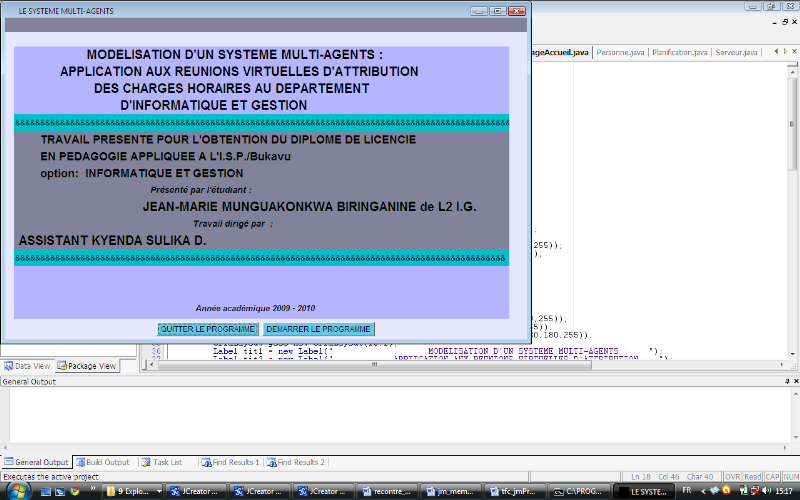
Task: Pin the General Output panel
Action: tap(787, 381)
